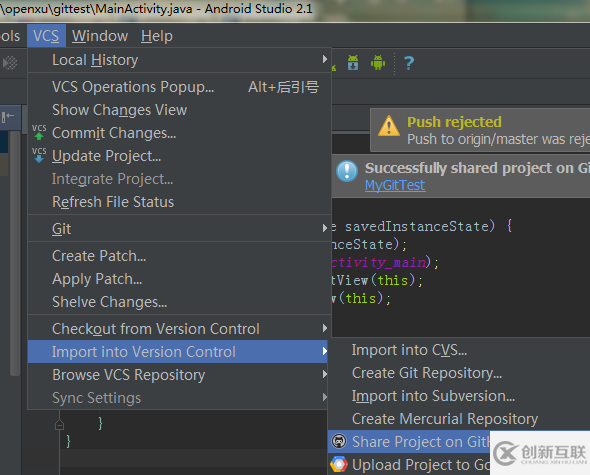Choose Create Patch option
590x475 pixels.
point(179,256)
